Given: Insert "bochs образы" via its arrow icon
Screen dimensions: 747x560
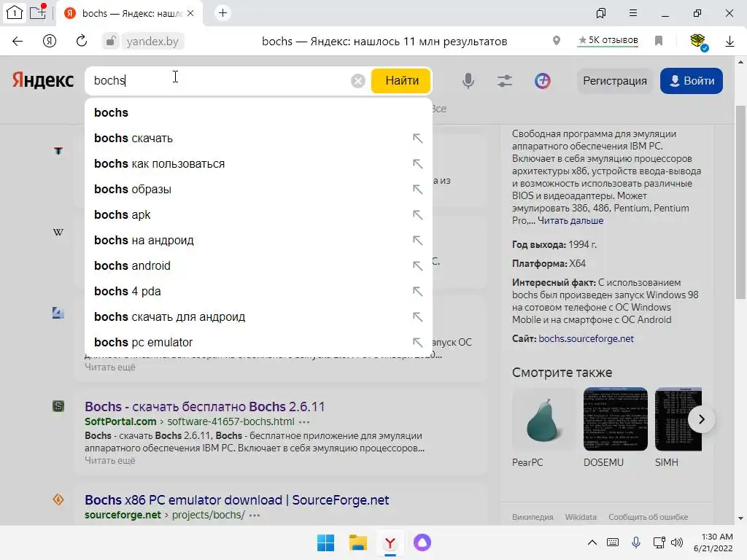Looking at the screenshot, I should point(417,190).
